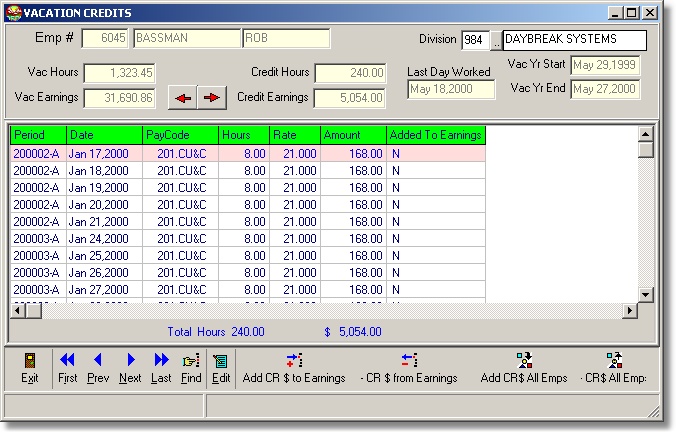Open Division lookup ellipsis button
Image resolution: width=676 pixels, height=434 pixels.
(x=494, y=40)
